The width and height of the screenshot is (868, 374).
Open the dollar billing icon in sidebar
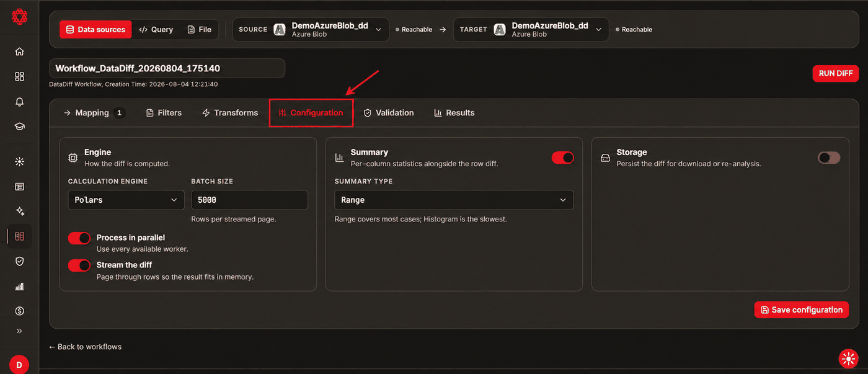pos(19,311)
